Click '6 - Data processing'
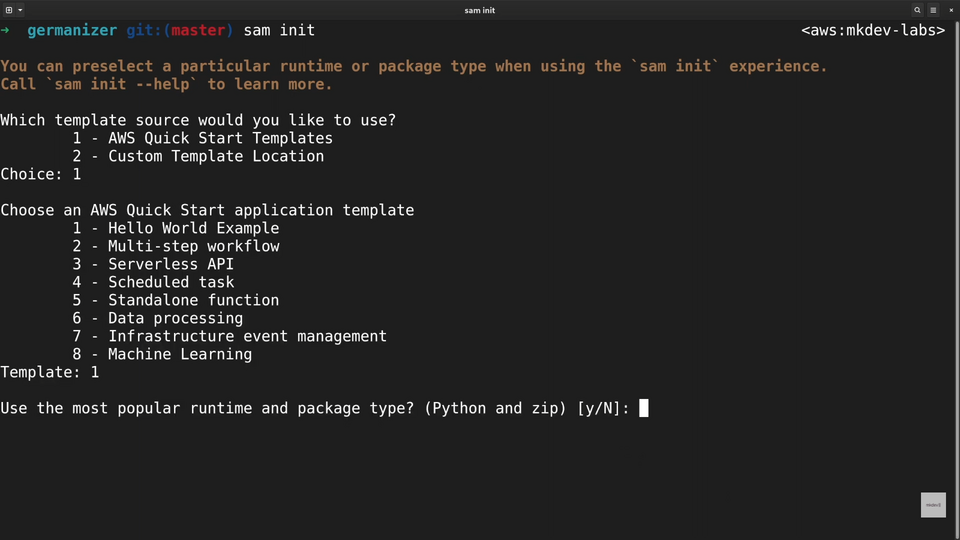This screenshot has height=540, width=960. click(158, 318)
